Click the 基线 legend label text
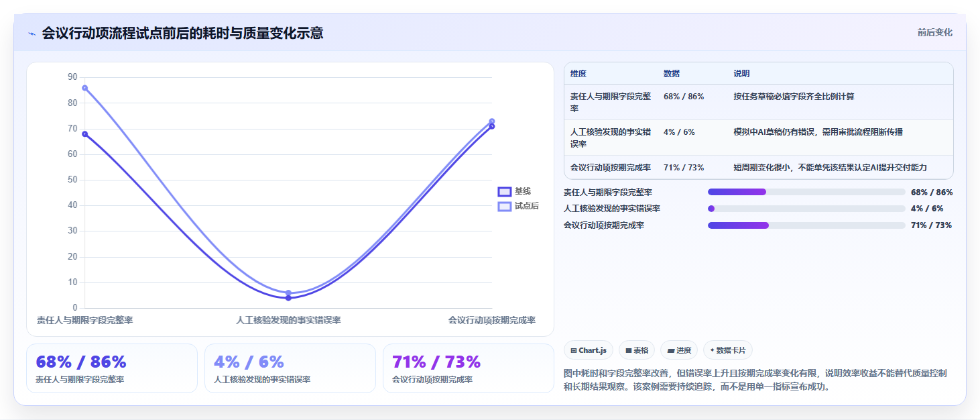Image resolution: width=980 pixels, height=420 pixels. point(523,192)
